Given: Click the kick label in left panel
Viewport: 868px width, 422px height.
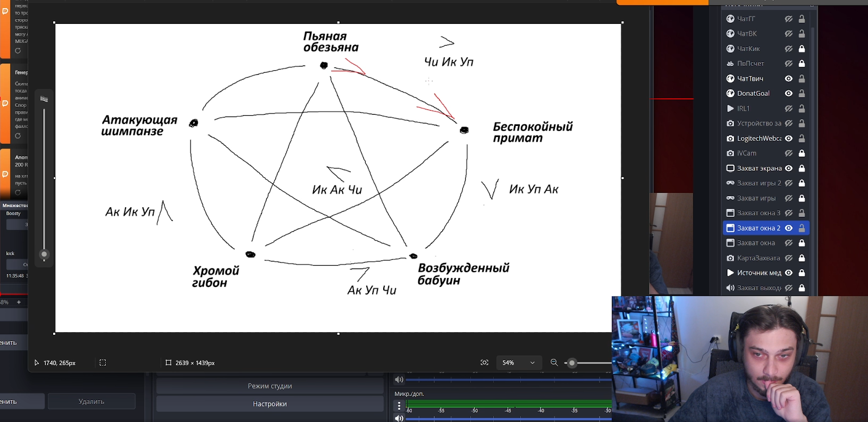Looking at the screenshot, I should click(10, 254).
